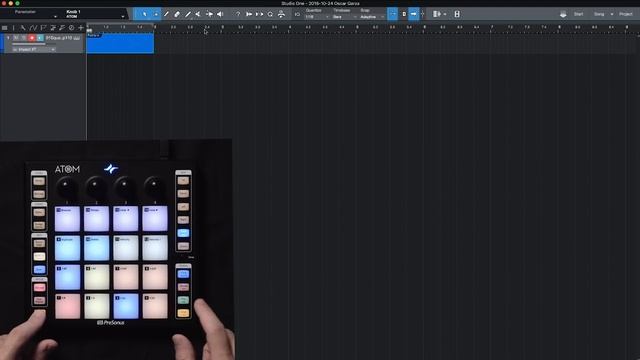
Task: Open the inspector 'i' icon
Action: pos(13,28)
